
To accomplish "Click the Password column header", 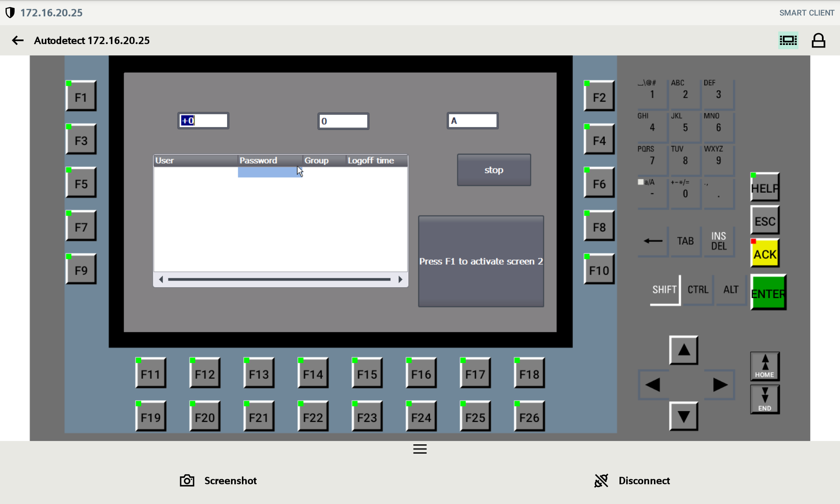I will [270, 160].
